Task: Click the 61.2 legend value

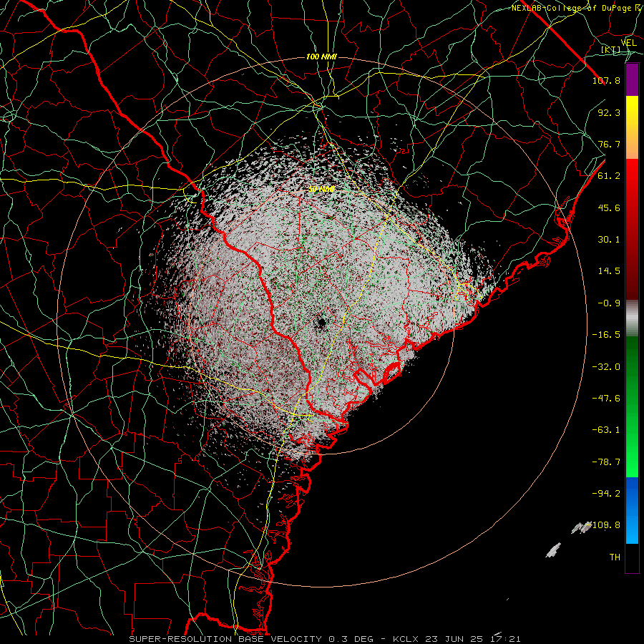Action: click(x=609, y=176)
